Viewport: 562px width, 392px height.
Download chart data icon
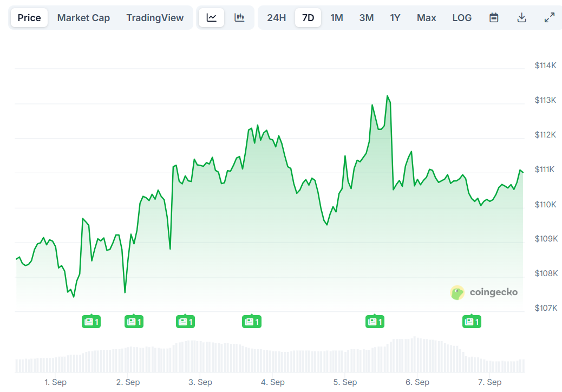coord(521,17)
